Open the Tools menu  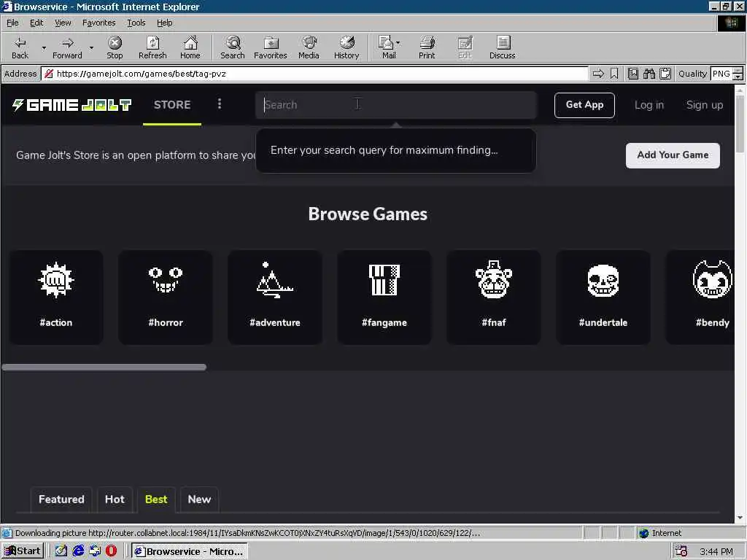pos(136,23)
